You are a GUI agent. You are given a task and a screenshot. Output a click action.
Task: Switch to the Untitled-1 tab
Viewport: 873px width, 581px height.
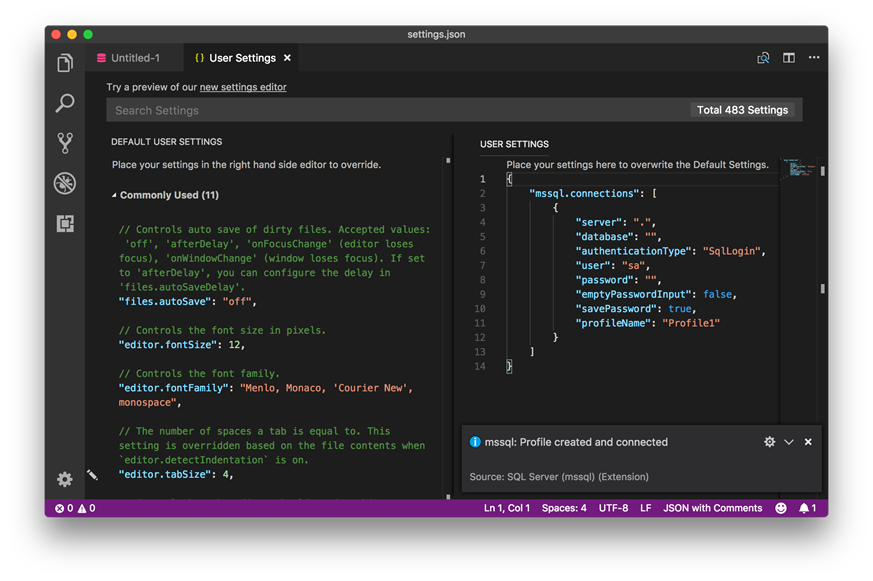(x=135, y=58)
